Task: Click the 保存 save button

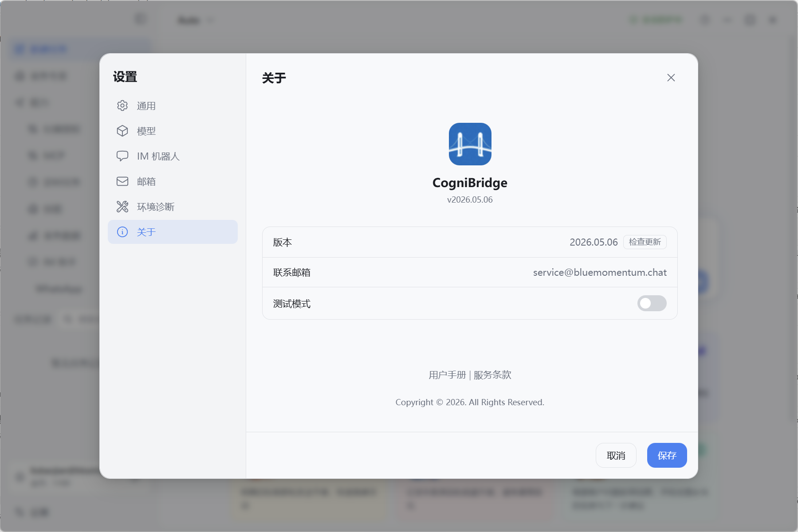Action: (x=667, y=455)
